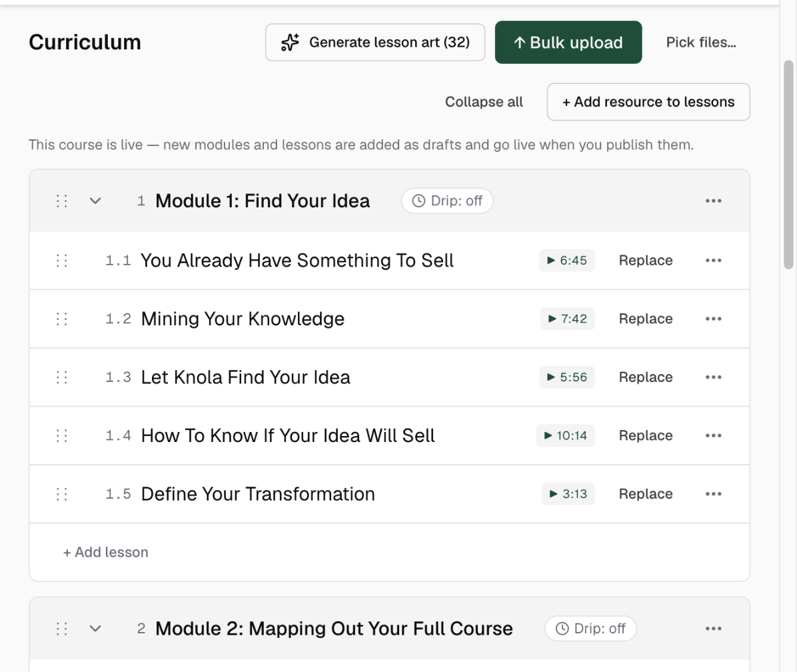Click + Add lesson in Module 1
Viewport: 797px width, 672px height.
coord(105,552)
